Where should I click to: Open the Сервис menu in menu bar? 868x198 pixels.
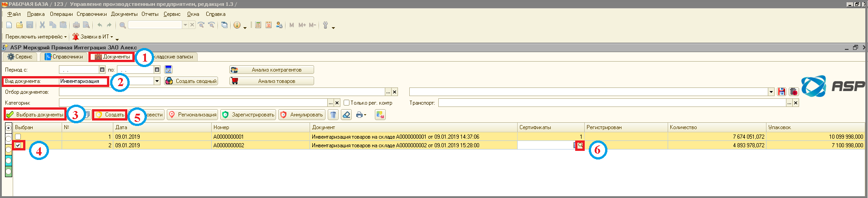click(172, 14)
